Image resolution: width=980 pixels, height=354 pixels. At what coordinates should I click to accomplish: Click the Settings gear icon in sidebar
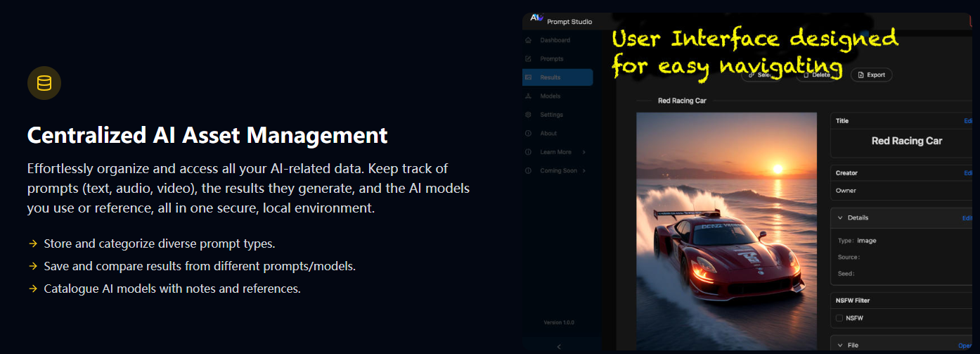click(x=529, y=115)
